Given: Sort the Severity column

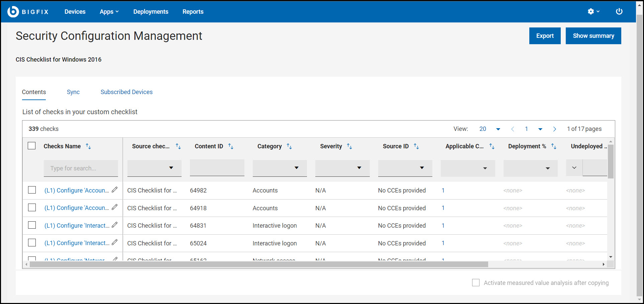Looking at the screenshot, I should pyautogui.click(x=349, y=146).
